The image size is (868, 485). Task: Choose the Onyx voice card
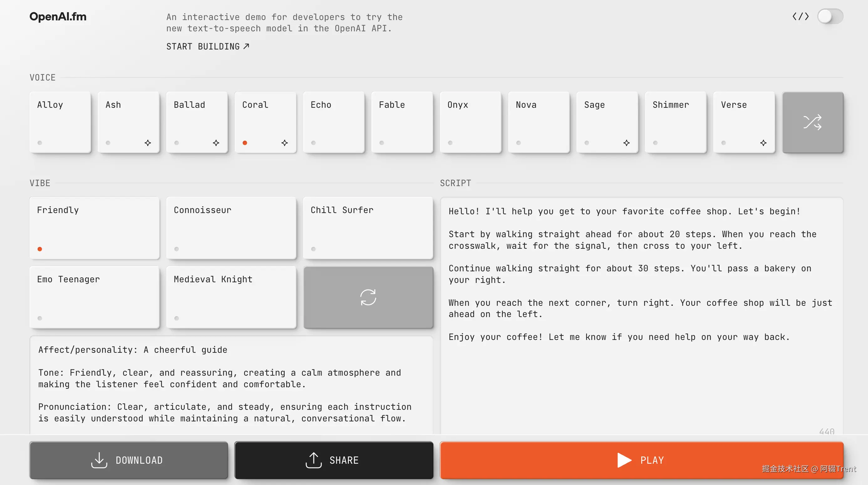pos(470,122)
